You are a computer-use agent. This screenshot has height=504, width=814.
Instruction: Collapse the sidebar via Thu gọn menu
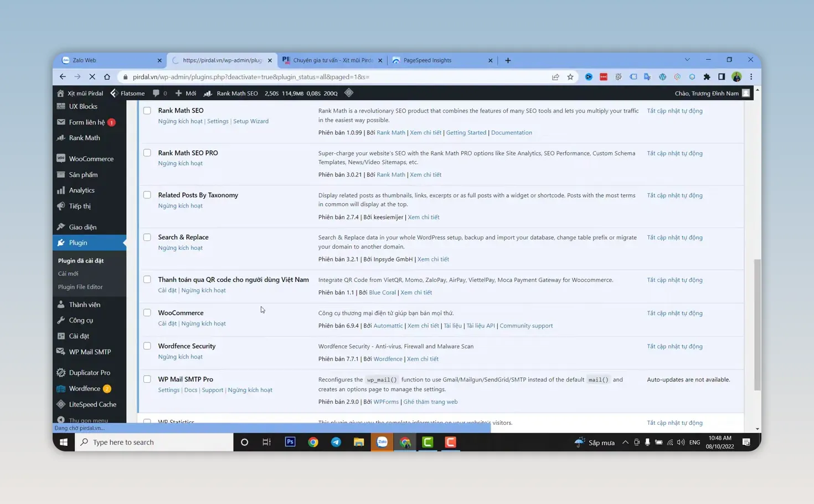coord(83,420)
